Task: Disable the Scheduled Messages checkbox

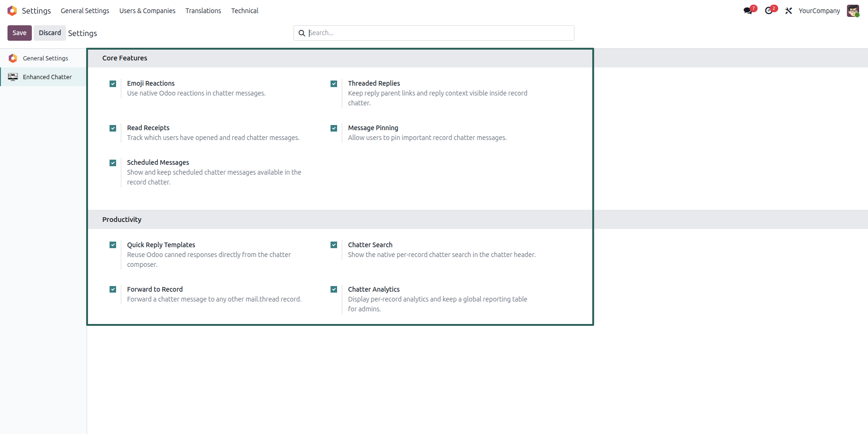Action: pyautogui.click(x=113, y=163)
